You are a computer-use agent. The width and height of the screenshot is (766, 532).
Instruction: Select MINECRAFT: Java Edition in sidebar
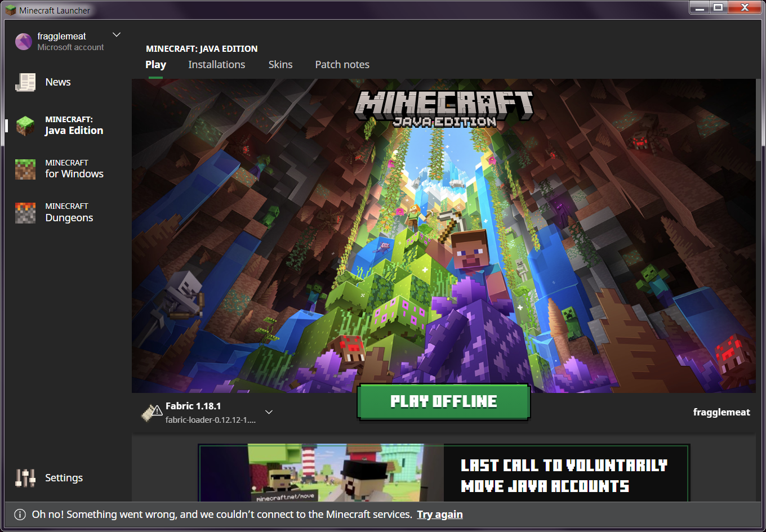(x=74, y=126)
